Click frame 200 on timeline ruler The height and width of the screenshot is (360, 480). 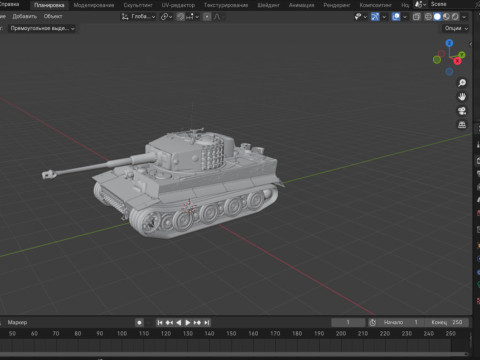click(x=341, y=333)
